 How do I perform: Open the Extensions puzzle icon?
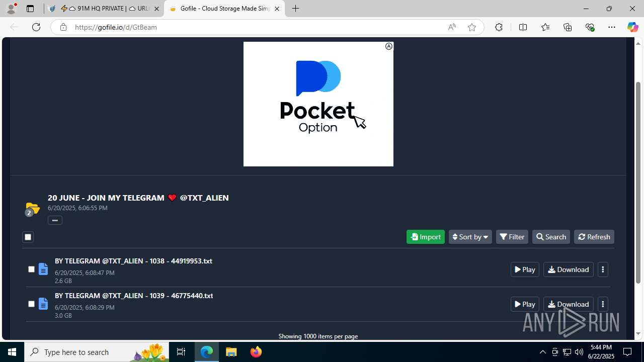pyautogui.click(x=499, y=27)
